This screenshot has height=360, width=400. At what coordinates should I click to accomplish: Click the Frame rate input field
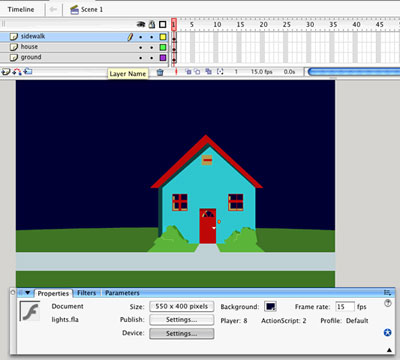tap(345, 307)
